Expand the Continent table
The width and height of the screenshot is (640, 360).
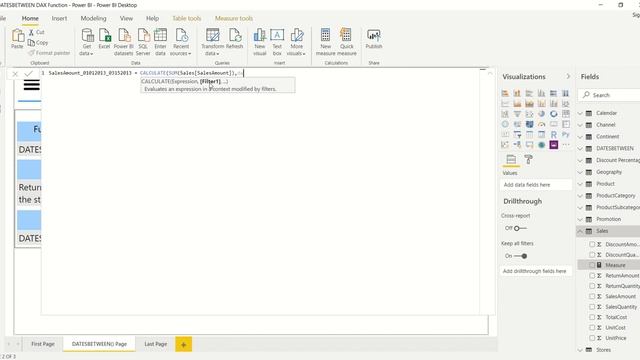tap(580, 137)
